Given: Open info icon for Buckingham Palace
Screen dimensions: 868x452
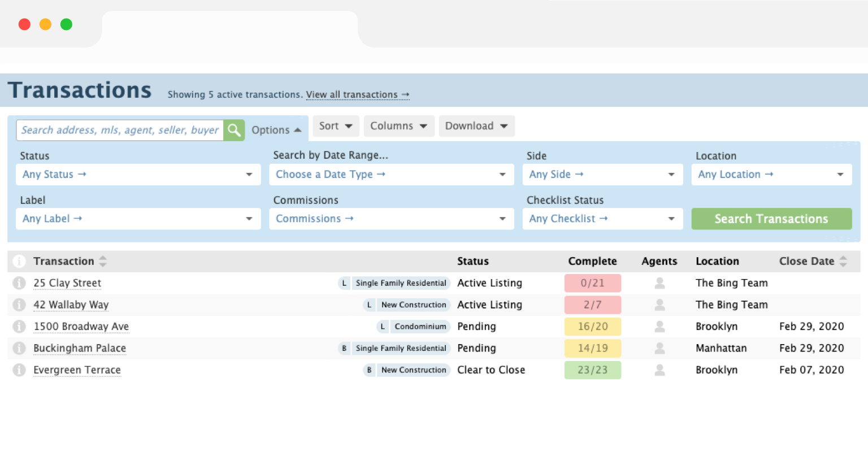Looking at the screenshot, I should tap(19, 349).
